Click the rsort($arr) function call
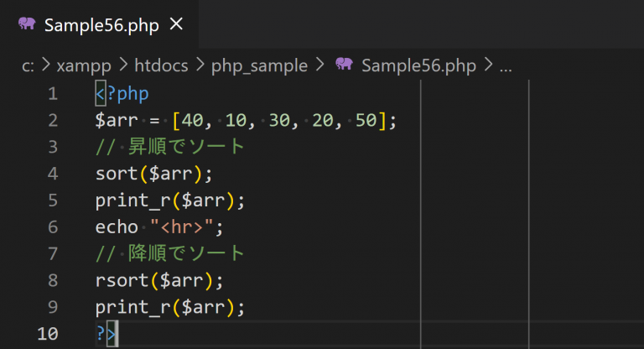 tap(159, 280)
